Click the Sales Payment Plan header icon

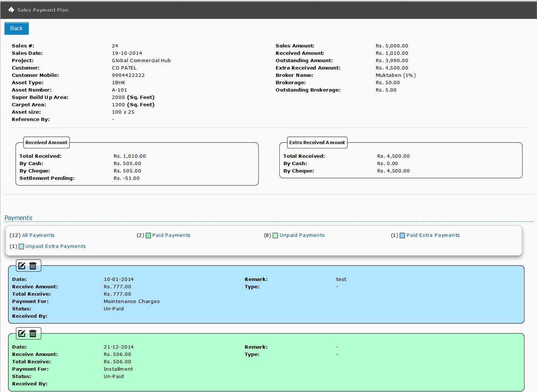11,10
